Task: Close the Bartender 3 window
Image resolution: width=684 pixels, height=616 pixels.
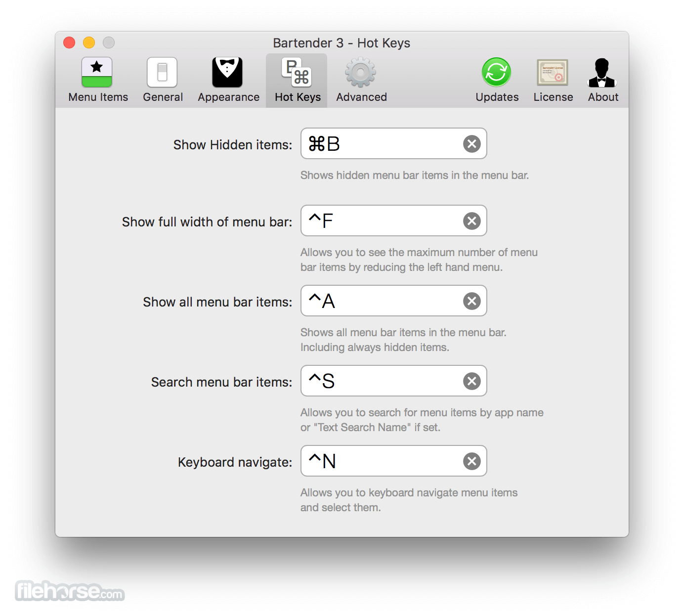Action: click(x=69, y=43)
